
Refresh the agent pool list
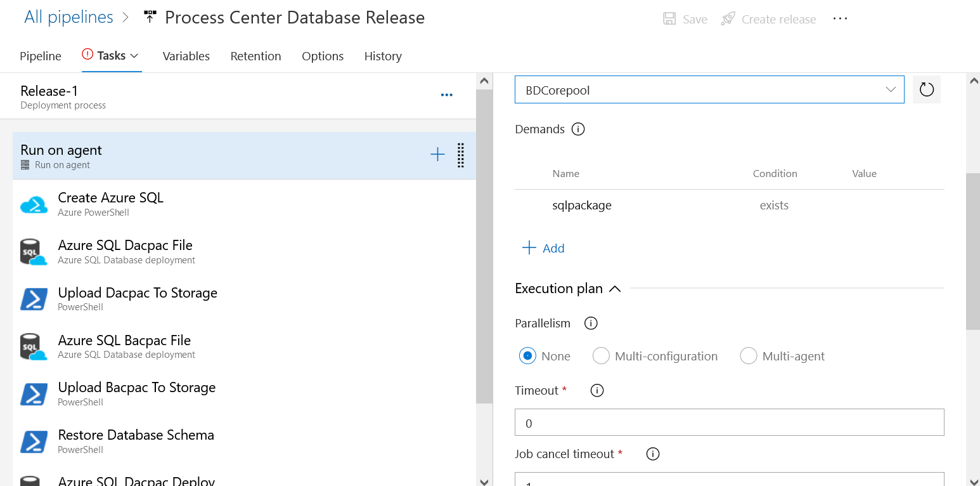click(927, 89)
